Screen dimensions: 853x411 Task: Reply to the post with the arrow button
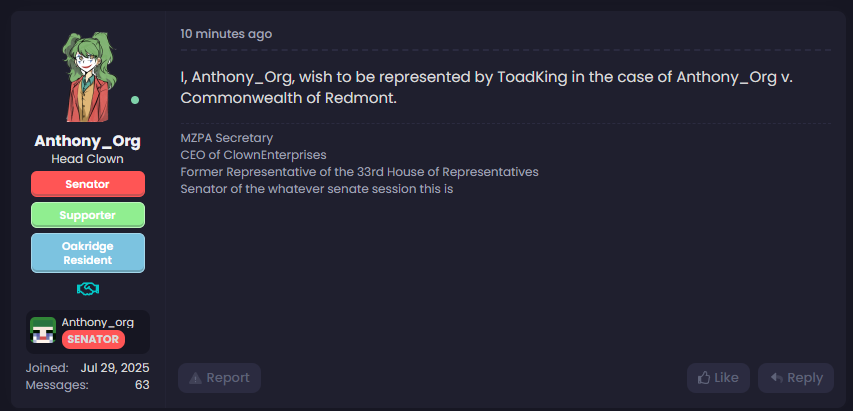point(796,378)
